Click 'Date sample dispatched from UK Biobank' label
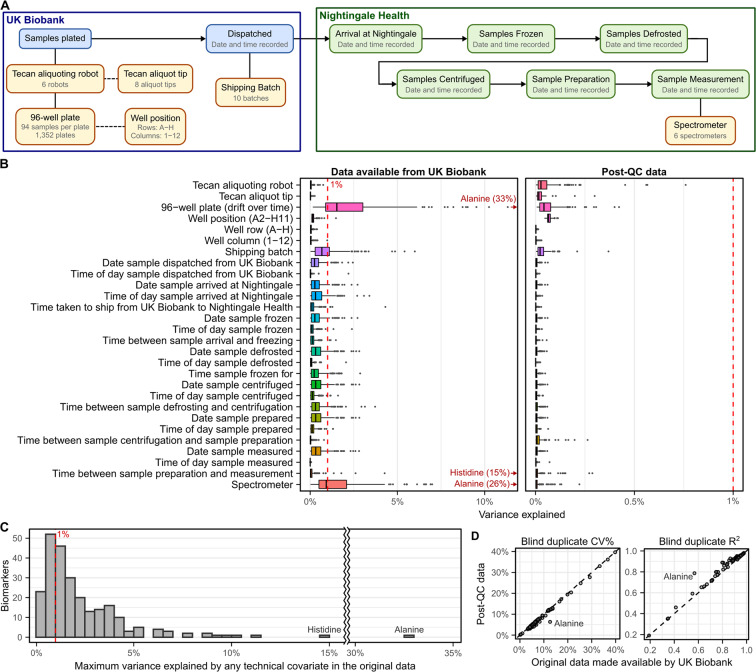This screenshot has height=672, width=756. pyautogui.click(x=197, y=263)
